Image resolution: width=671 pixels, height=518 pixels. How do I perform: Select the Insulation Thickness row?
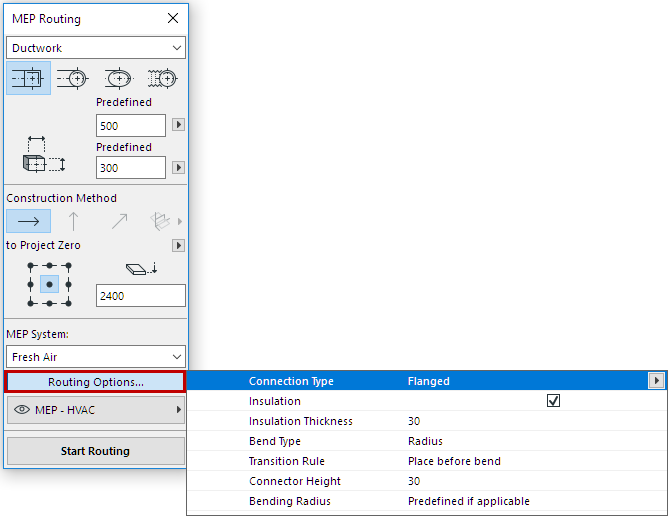coord(427,421)
